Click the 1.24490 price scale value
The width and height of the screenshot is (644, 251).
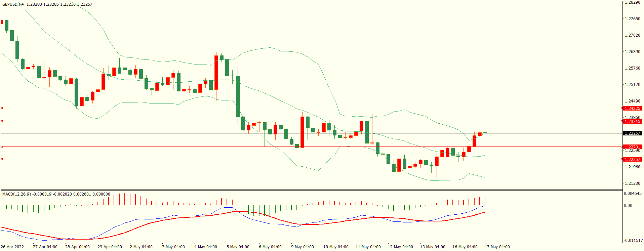tap(632, 101)
